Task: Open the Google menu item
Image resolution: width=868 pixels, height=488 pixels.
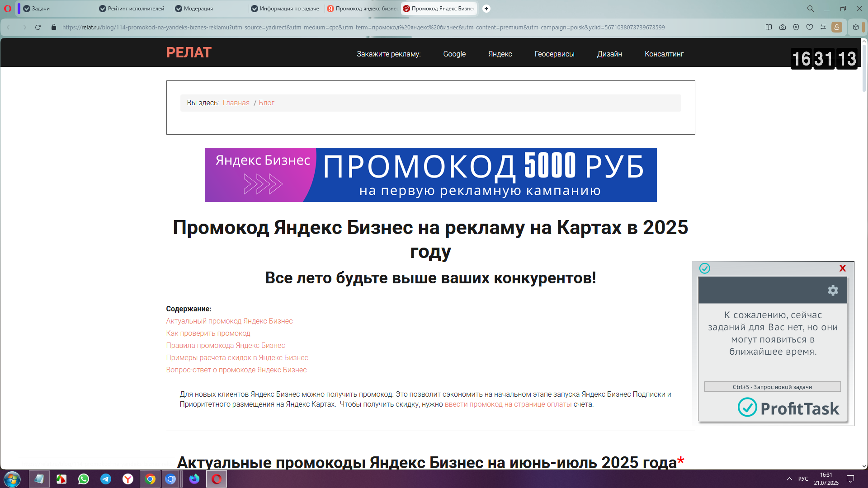Action: click(x=454, y=54)
